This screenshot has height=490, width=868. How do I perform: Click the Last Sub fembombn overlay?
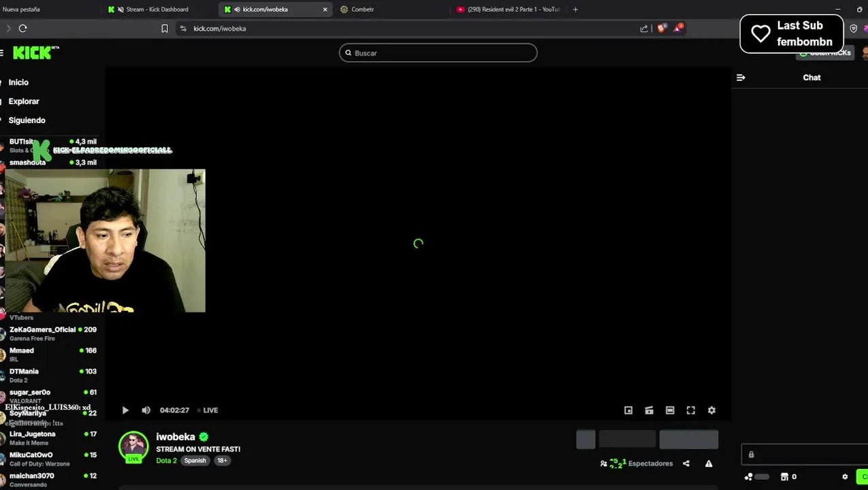click(792, 33)
